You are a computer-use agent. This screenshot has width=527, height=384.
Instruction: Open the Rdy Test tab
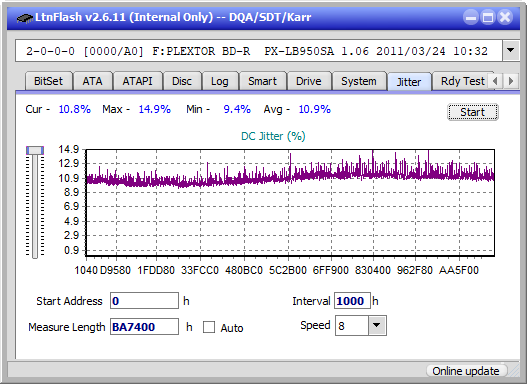click(x=462, y=81)
